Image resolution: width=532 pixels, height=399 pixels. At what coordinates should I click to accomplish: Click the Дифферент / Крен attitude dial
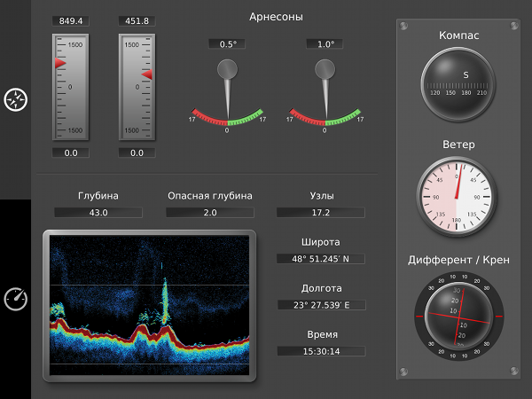point(458,315)
